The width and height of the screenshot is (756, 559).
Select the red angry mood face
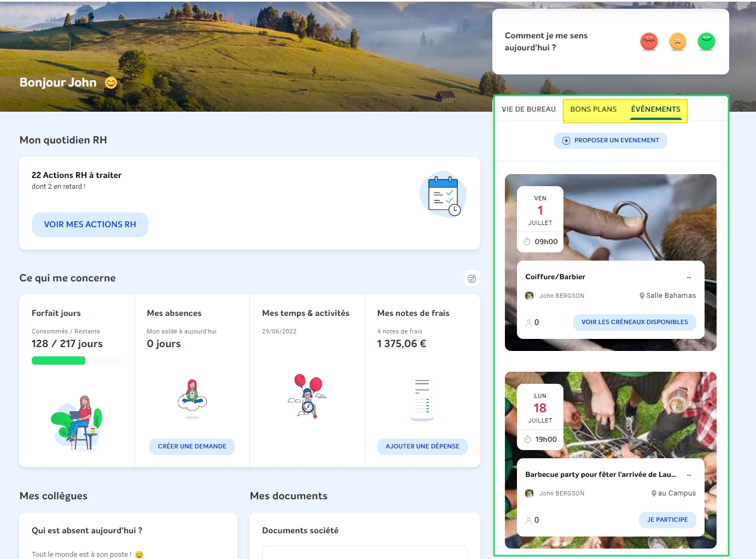649,42
